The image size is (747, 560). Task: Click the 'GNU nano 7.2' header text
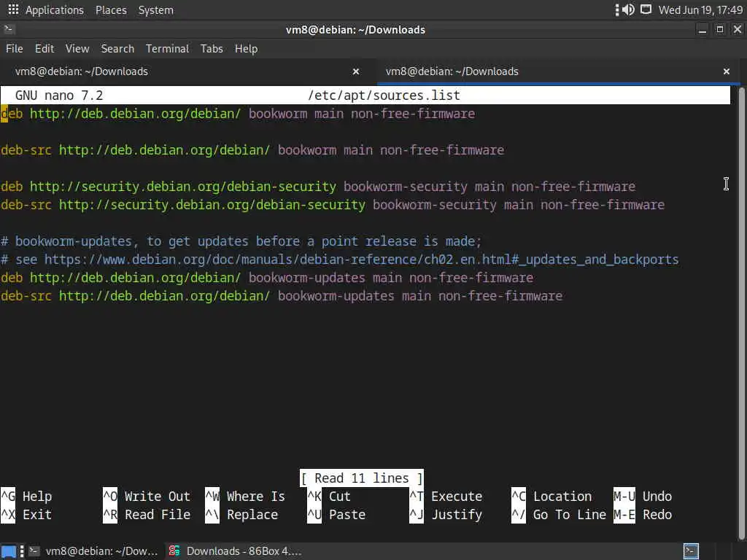(x=59, y=96)
